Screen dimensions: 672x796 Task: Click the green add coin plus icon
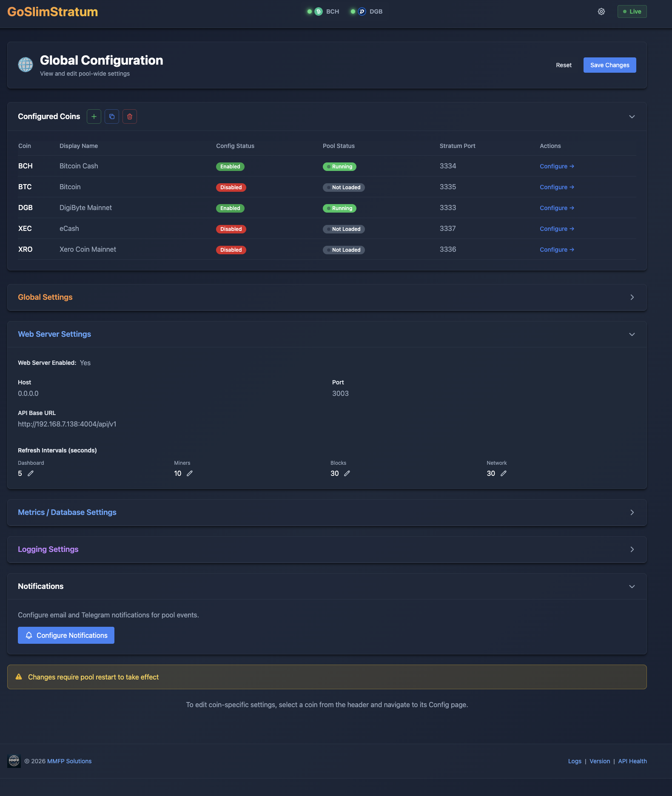[94, 117]
